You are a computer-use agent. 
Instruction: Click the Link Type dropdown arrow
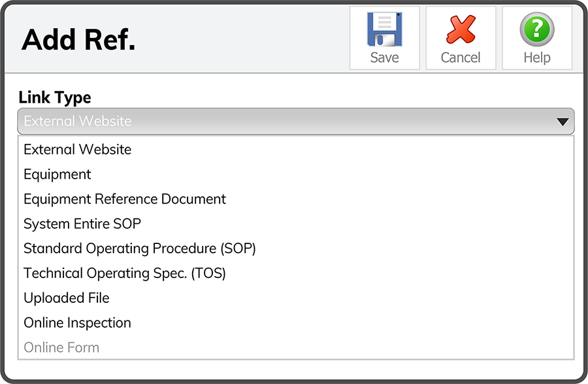click(563, 122)
